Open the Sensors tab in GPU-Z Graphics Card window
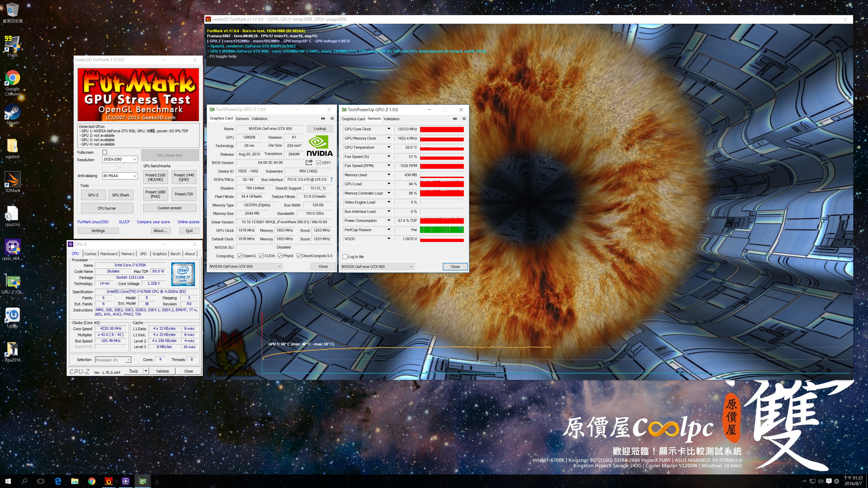The image size is (868, 488). tap(242, 119)
